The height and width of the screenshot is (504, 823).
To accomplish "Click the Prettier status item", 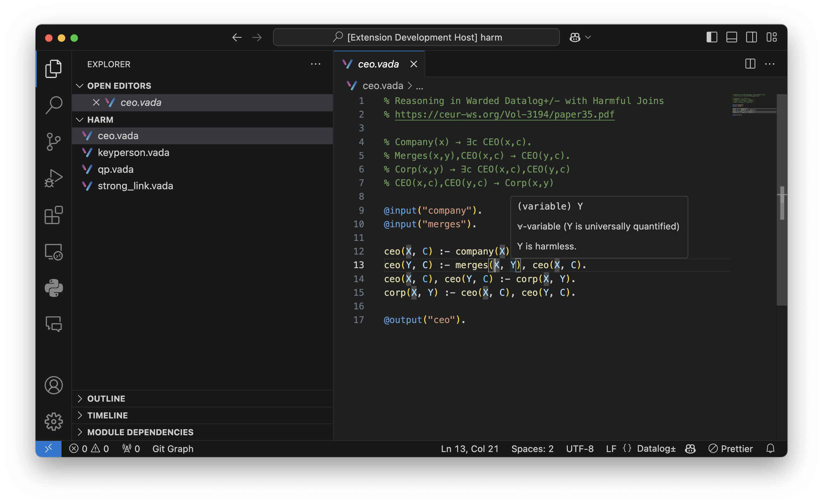I will coord(730,449).
